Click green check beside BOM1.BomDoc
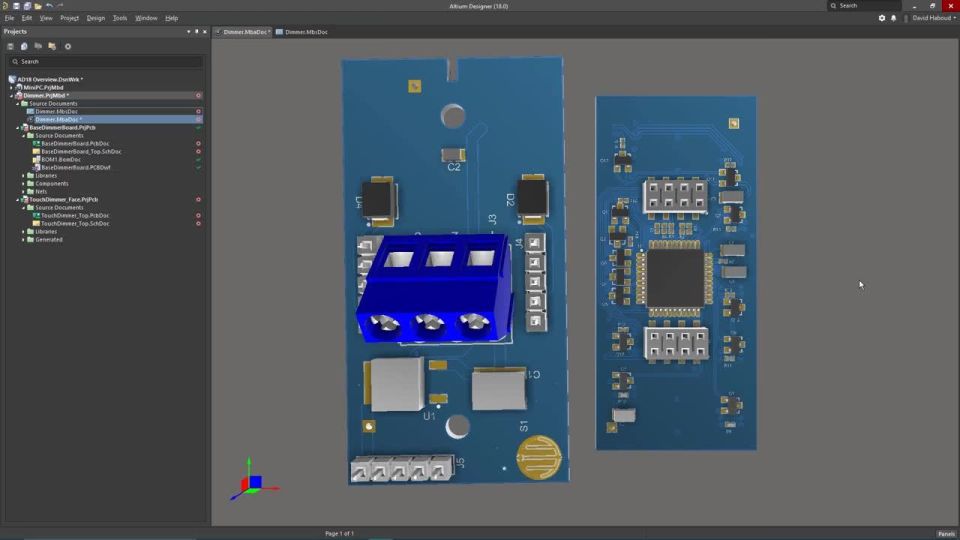Screen dimensions: 960x540 point(198,159)
